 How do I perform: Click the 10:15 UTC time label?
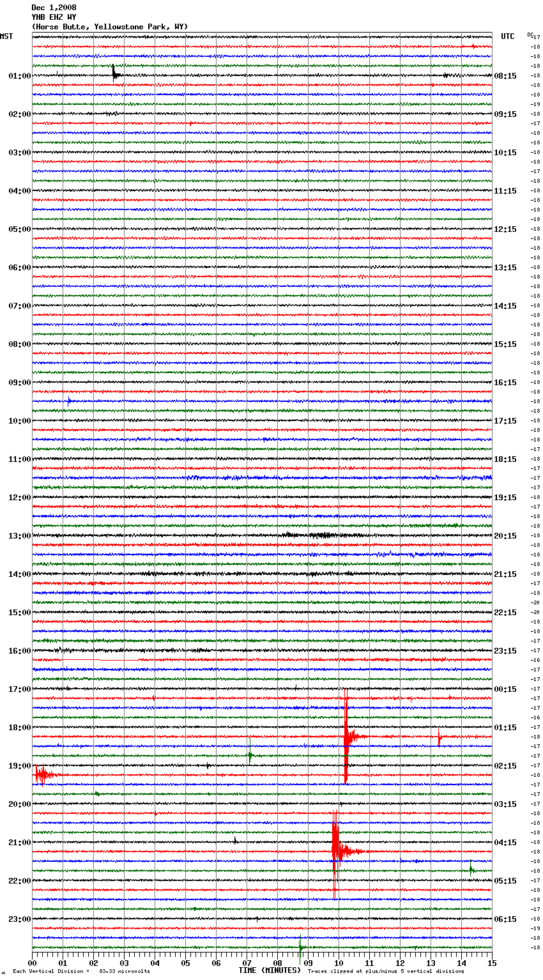click(x=505, y=153)
